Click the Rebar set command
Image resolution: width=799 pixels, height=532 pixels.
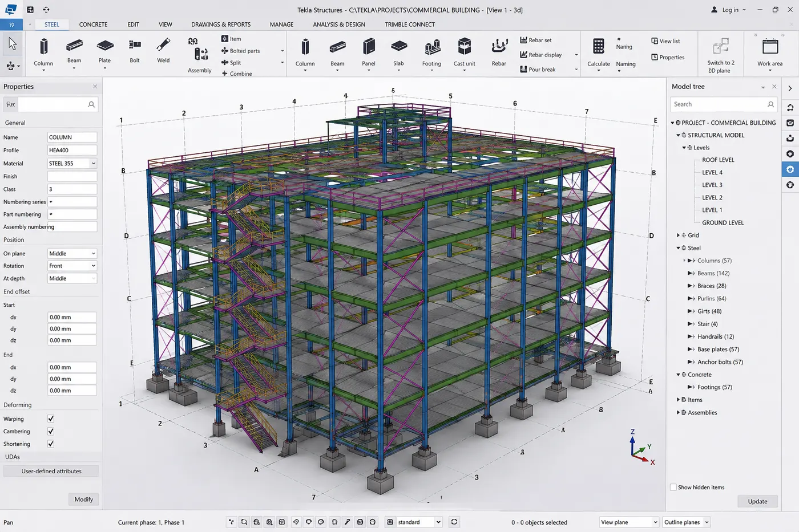tap(536, 40)
